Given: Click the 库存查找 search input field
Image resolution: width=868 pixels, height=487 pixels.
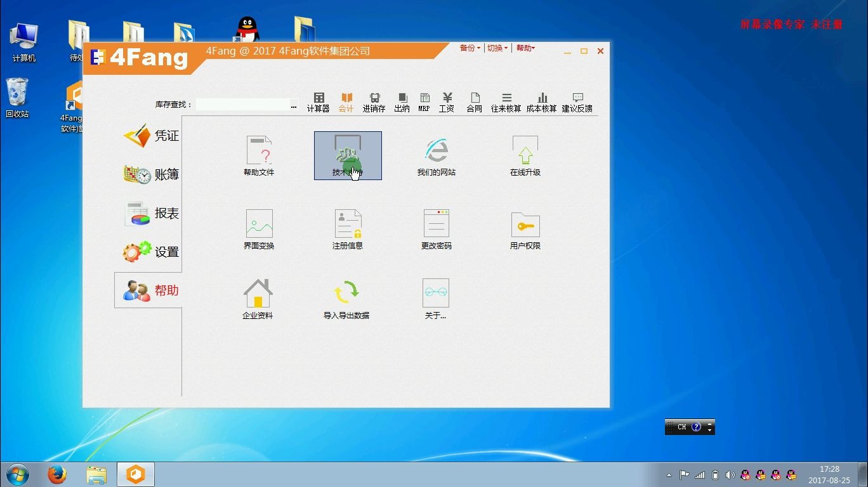Looking at the screenshot, I should [x=243, y=105].
